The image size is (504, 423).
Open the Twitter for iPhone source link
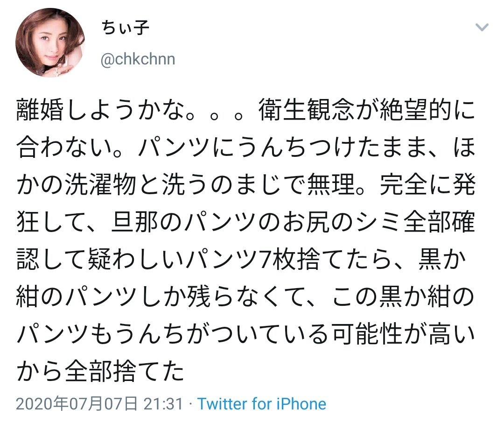pos(261,404)
